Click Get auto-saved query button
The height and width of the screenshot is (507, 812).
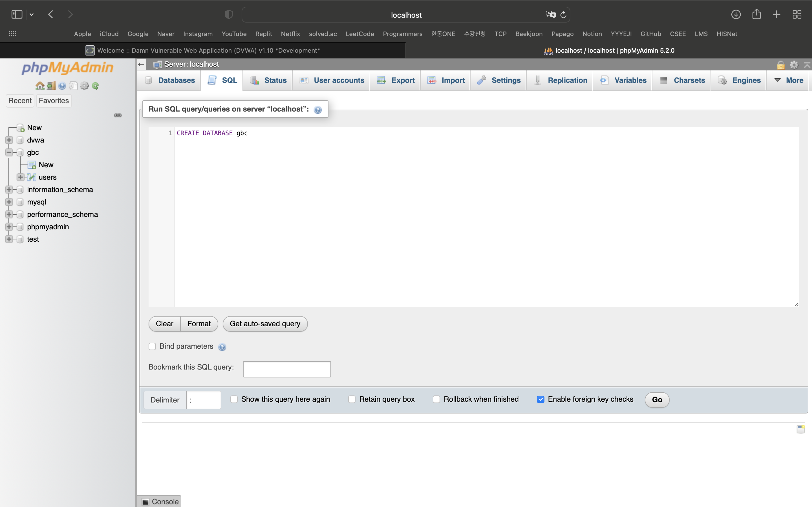click(x=265, y=324)
